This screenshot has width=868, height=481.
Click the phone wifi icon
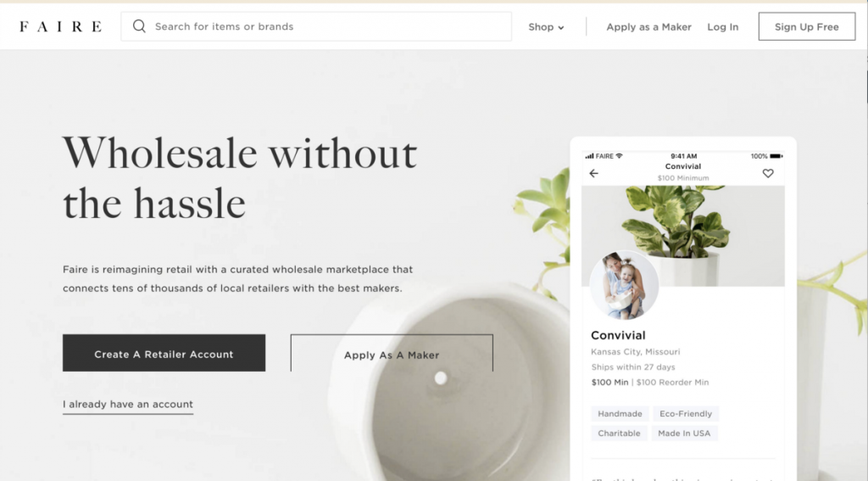[x=620, y=156]
